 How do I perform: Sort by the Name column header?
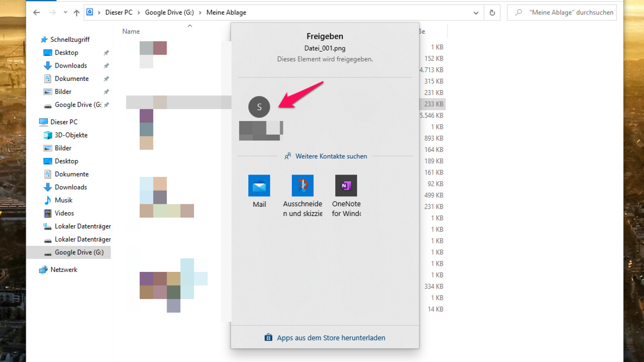(131, 31)
